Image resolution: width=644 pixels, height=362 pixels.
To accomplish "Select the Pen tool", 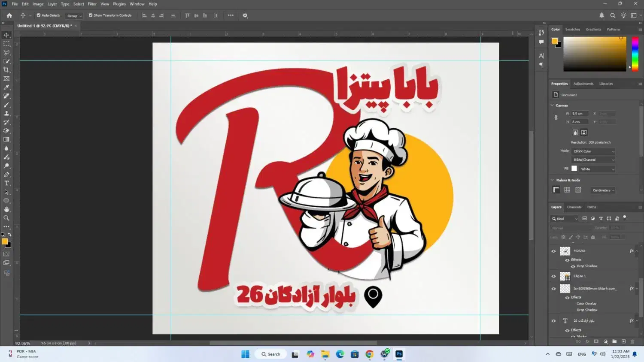I will click(x=6, y=175).
